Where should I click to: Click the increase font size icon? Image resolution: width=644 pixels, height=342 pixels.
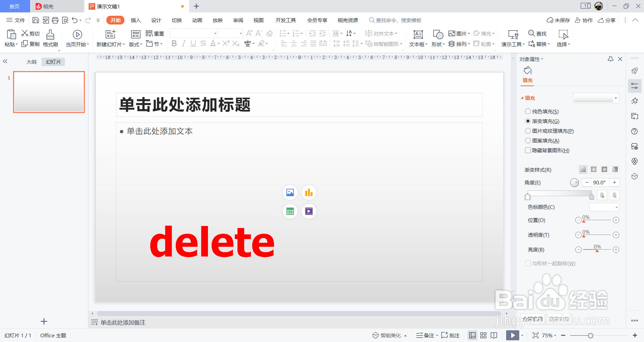pos(249,33)
